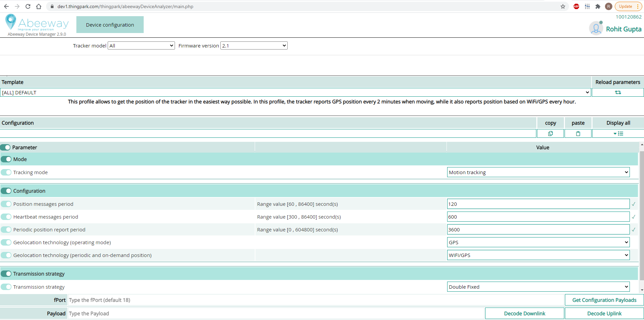
Task: Toggle the Transmission strategy section header switch
Action: tap(6, 274)
